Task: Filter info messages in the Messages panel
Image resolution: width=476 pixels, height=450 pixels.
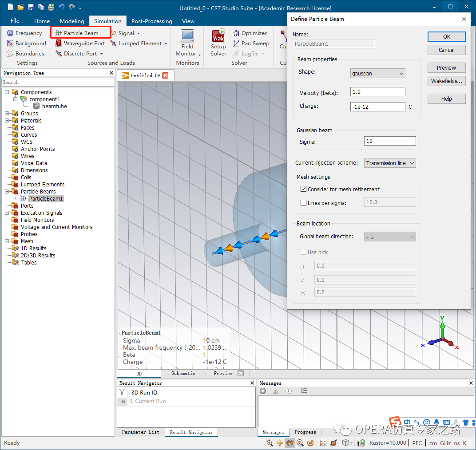Action: pyautogui.click(x=288, y=391)
